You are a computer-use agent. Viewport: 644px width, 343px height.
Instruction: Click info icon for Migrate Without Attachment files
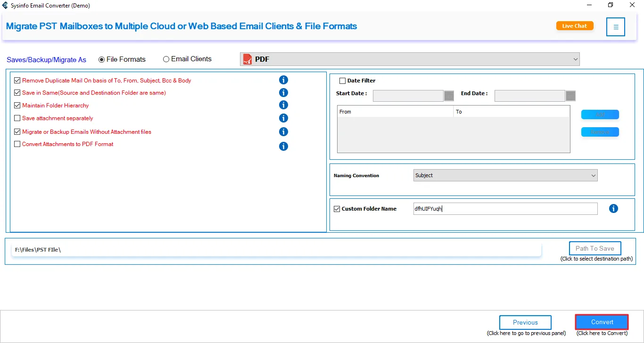tap(283, 132)
